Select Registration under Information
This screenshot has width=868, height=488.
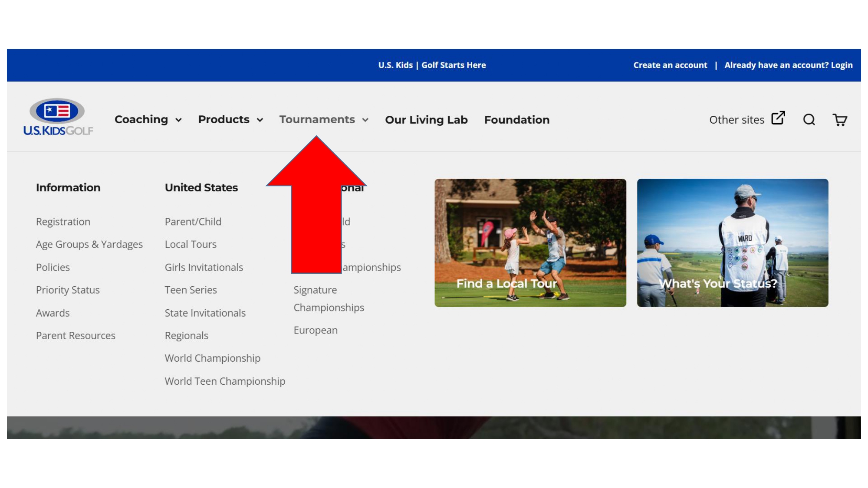pyautogui.click(x=63, y=222)
